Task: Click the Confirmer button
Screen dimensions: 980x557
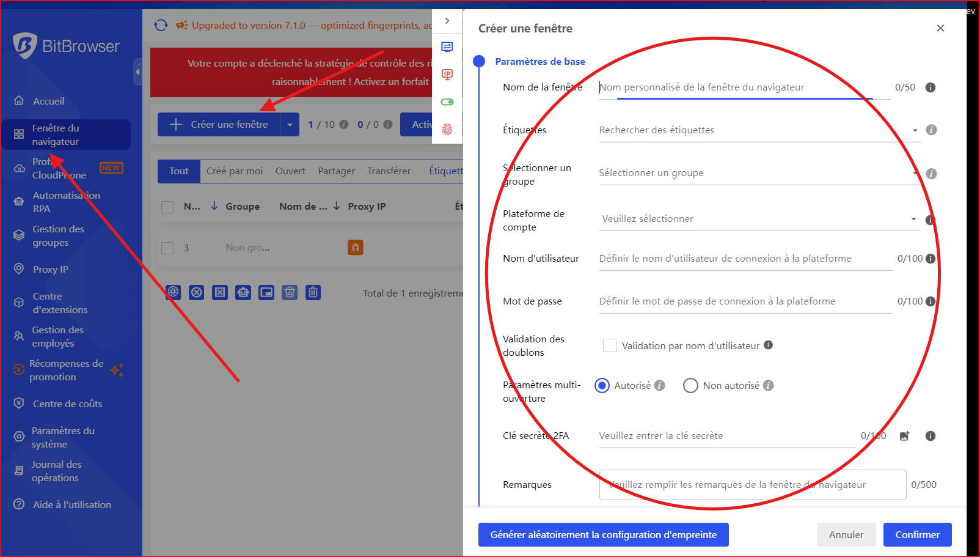Action: coord(917,535)
